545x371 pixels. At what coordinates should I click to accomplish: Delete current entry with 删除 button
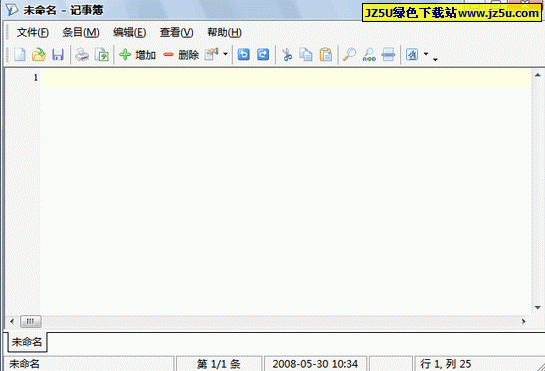(181, 55)
